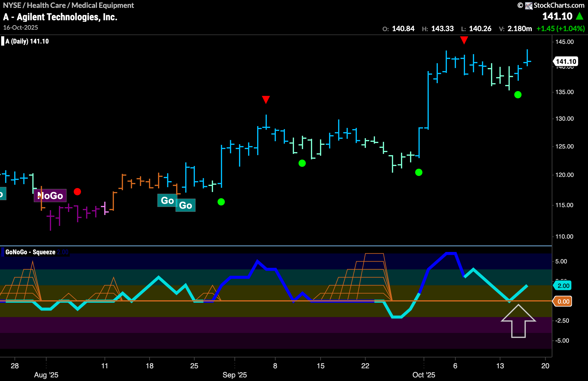Image resolution: width=588 pixels, height=381 pixels.
Task: Click the red triangle marker above the September 8 high
Action: click(x=266, y=99)
